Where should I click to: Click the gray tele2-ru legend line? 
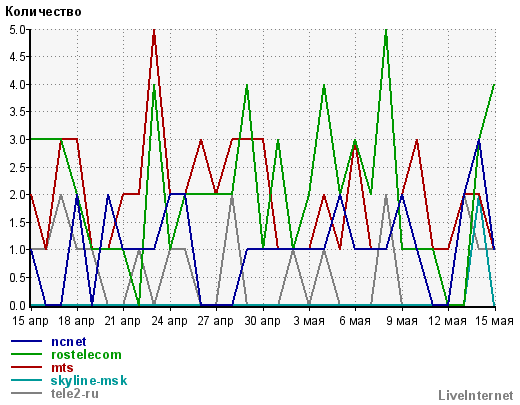pyautogui.click(x=27, y=393)
